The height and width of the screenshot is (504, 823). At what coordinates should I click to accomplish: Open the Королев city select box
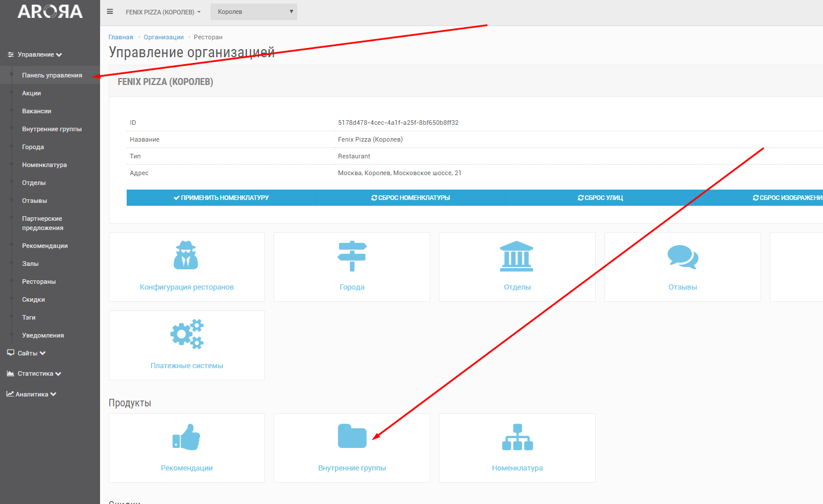[x=254, y=12]
